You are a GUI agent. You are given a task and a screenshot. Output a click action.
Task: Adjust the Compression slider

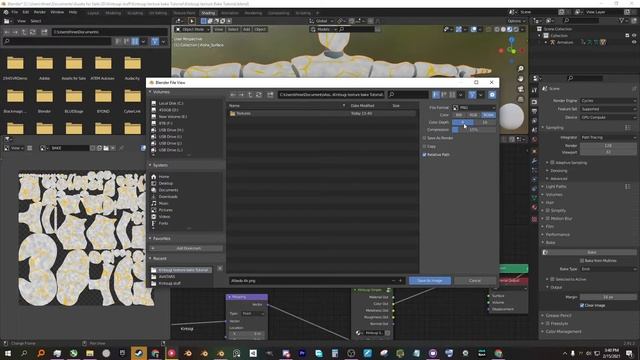[474, 130]
